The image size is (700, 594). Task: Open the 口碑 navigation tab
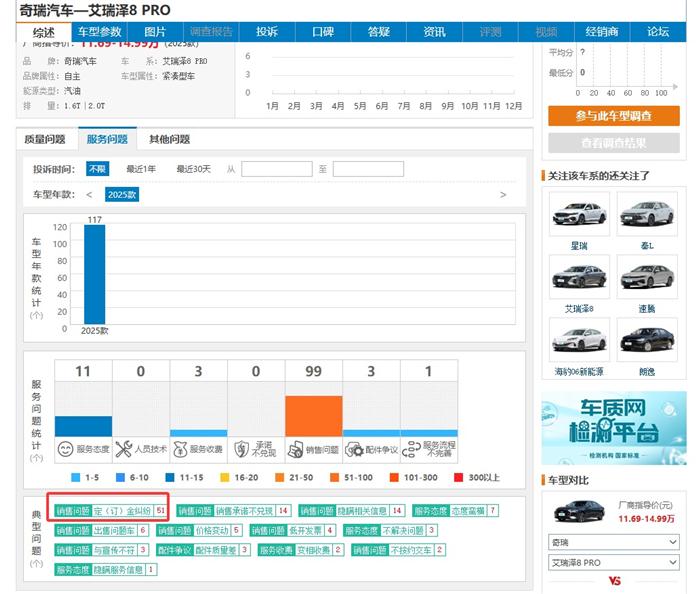[x=322, y=32]
